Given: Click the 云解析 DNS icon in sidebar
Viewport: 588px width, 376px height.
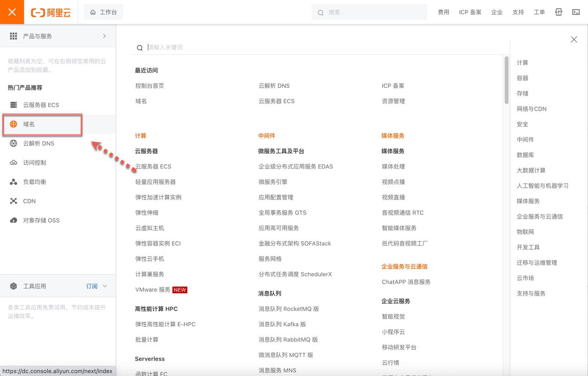Looking at the screenshot, I should tap(13, 143).
